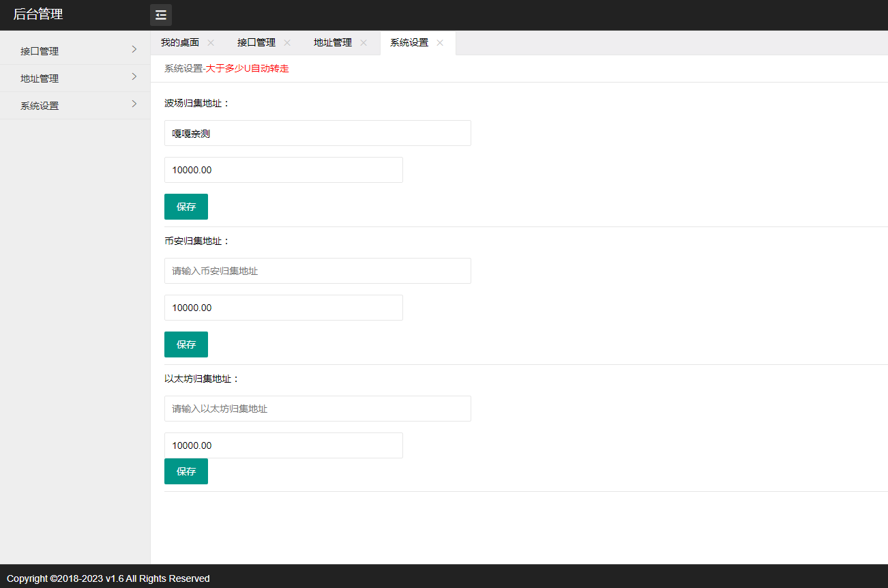The height and width of the screenshot is (588, 888).
Task: Click the 以太坊 10000.00 amount field
Action: pyautogui.click(x=283, y=445)
